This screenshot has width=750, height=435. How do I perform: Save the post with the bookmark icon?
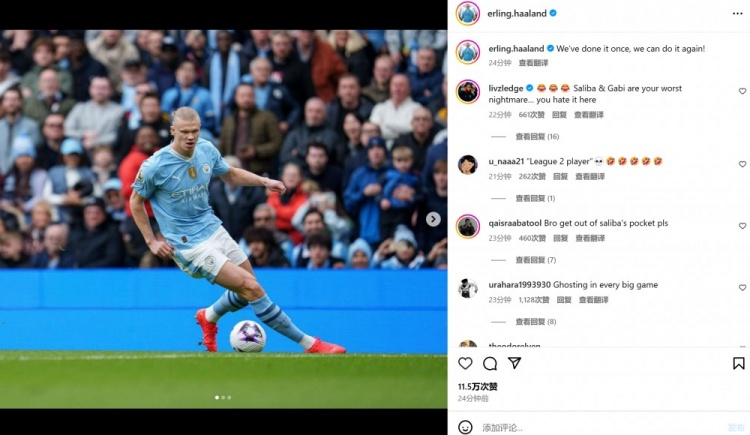tap(739, 363)
